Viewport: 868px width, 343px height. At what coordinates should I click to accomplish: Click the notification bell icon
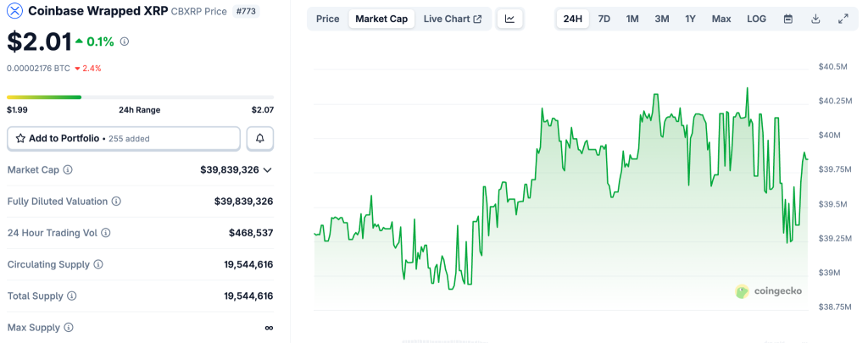[260, 138]
